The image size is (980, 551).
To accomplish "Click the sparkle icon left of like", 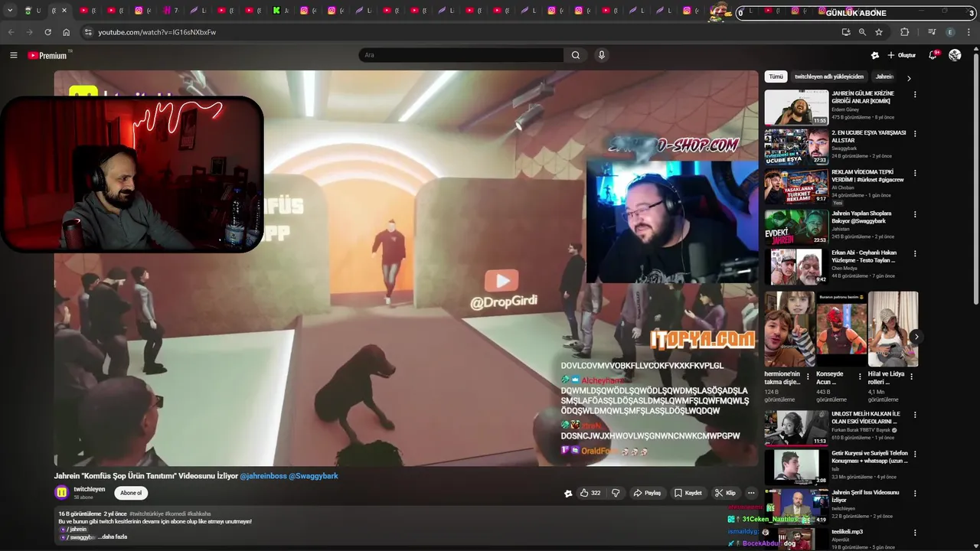I will click(x=568, y=494).
